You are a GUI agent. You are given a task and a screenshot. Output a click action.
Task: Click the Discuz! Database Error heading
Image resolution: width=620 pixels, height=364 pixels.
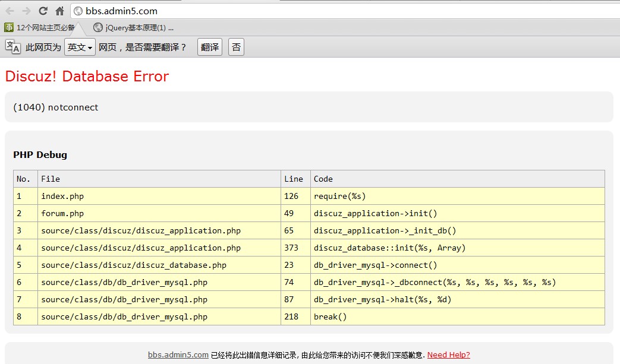point(87,76)
